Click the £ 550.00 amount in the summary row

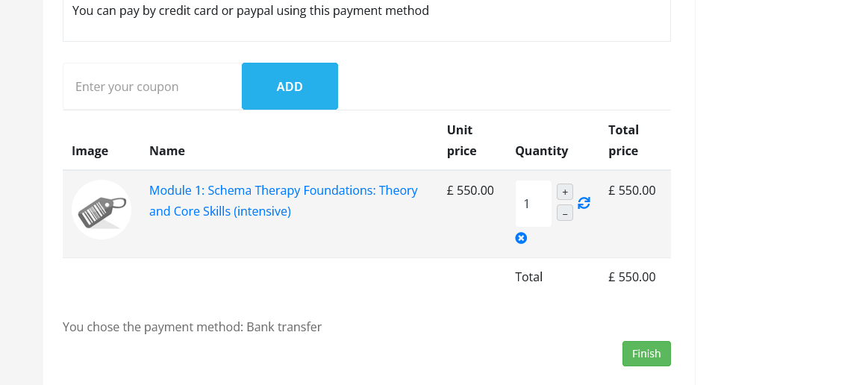pos(631,277)
